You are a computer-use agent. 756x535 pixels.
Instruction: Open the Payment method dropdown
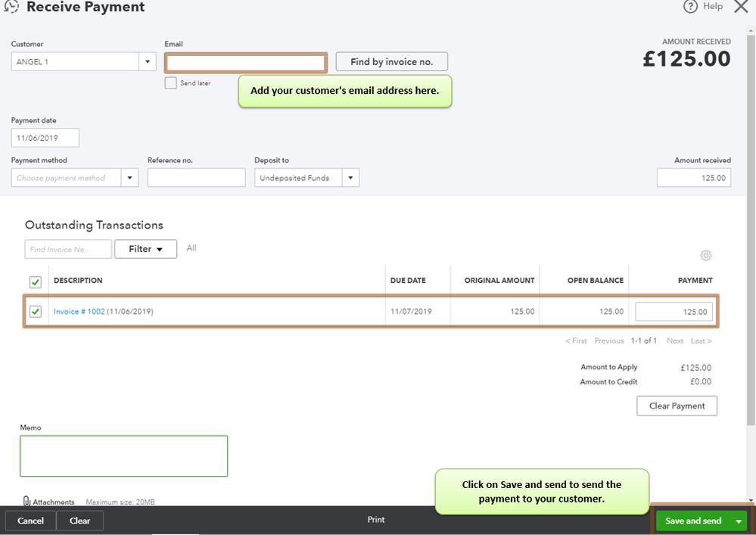tap(129, 177)
